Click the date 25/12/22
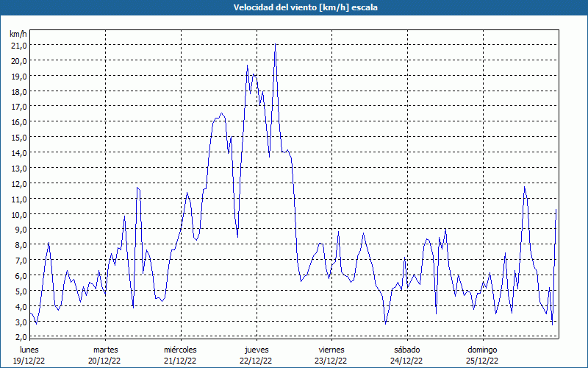The width and height of the screenshot is (588, 368). point(482,361)
